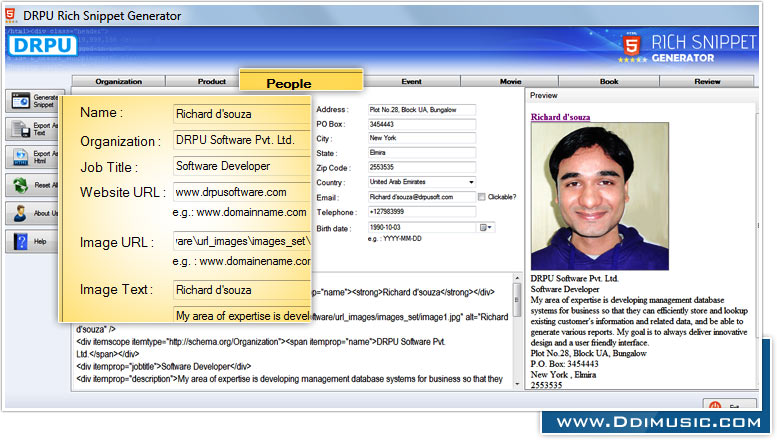This screenshot has height=440, width=777.
Task: Click the Reset All recycle icon
Action: tap(20, 185)
